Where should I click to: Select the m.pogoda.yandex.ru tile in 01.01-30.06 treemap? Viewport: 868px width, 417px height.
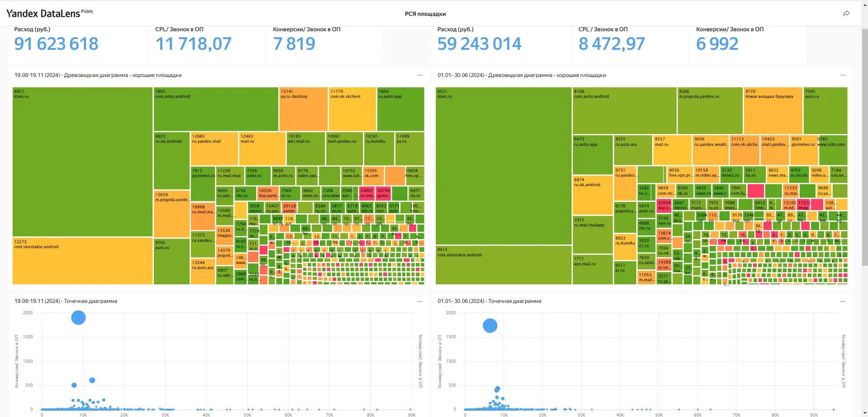click(710, 111)
